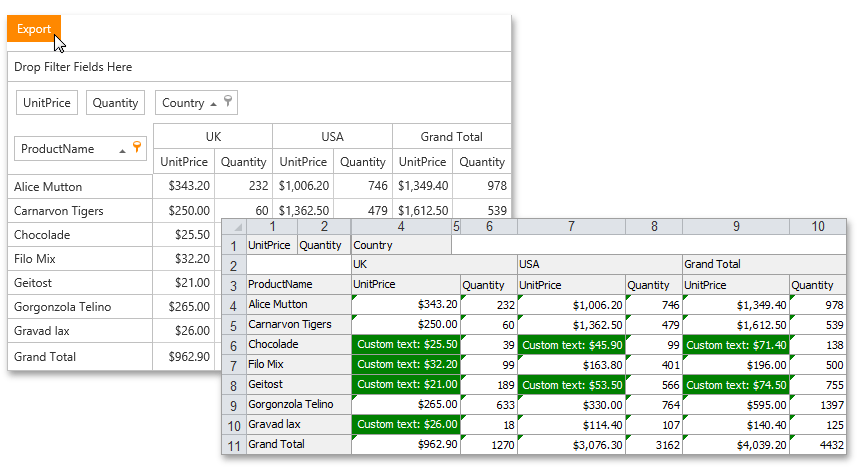Select spreadsheet row header 6
Image resolution: width=860 pixels, height=470 pixels.
[234, 346]
